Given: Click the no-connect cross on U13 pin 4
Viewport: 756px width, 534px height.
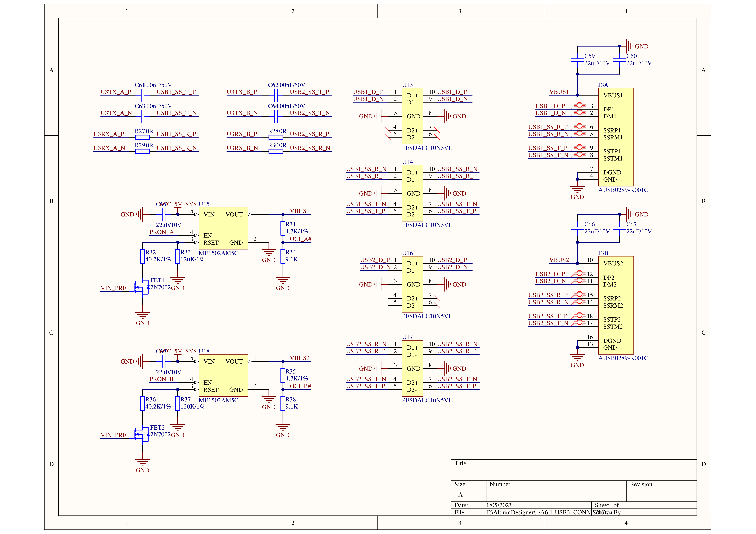Looking at the screenshot, I should (388, 130).
